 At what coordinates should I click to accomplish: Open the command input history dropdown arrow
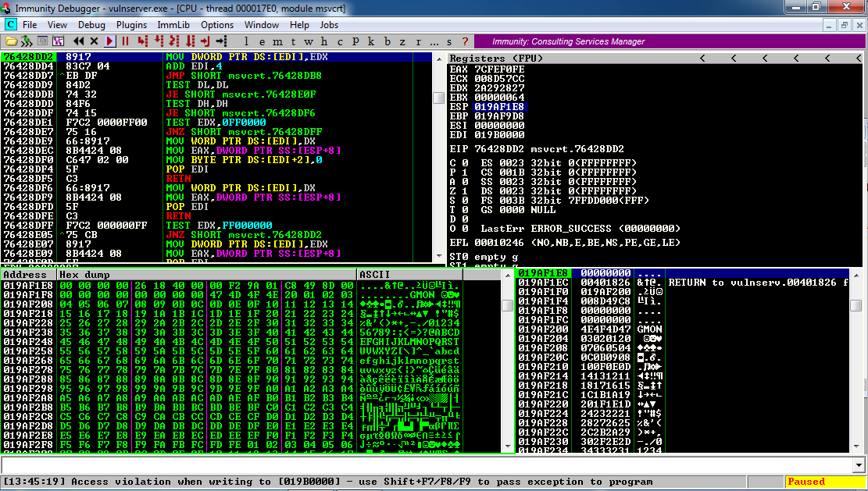click(859, 465)
